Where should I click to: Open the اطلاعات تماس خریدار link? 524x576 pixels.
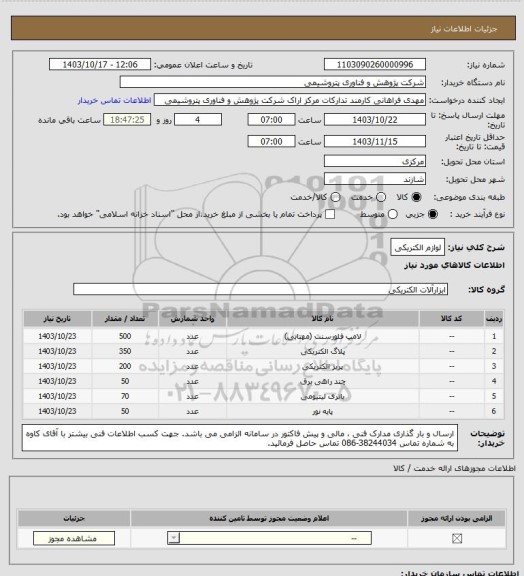[x=114, y=100]
